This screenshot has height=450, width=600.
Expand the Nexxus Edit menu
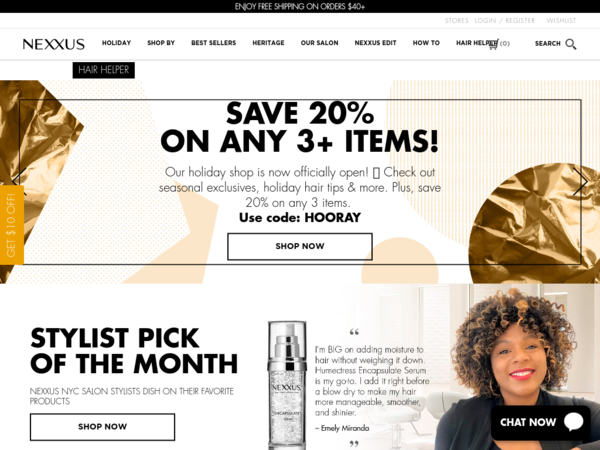375,43
